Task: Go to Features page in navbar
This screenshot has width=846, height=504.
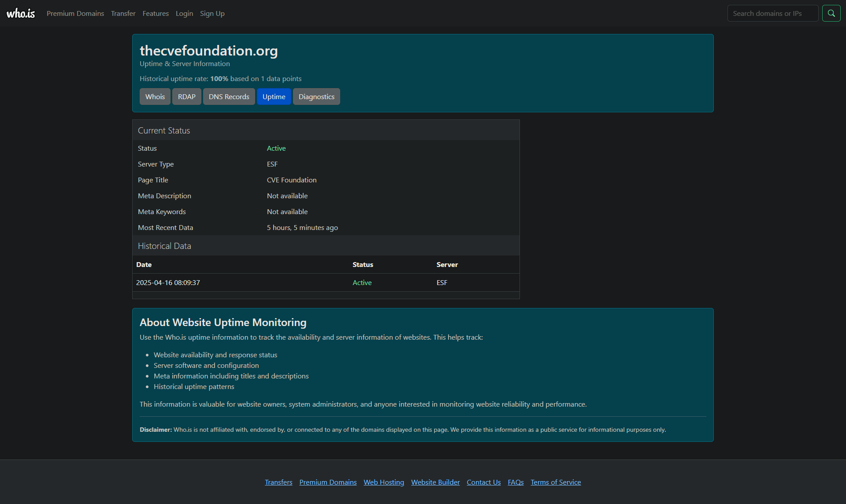Action: pyautogui.click(x=156, y=13)
